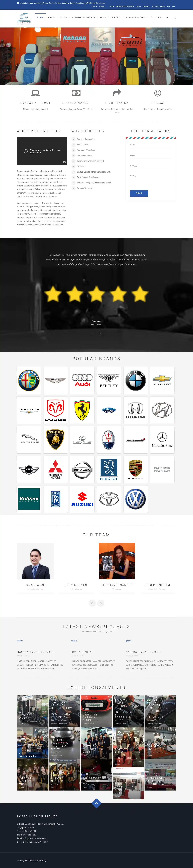Click the Lamborghini brand logo
The image size is (193, 868).
pos(55,440)
